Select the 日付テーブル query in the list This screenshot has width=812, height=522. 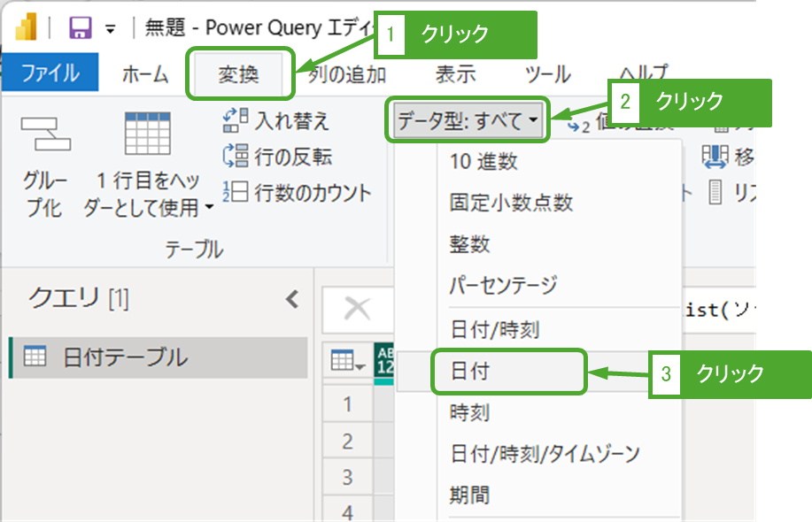pyautogui.click(x=124, y=357)
